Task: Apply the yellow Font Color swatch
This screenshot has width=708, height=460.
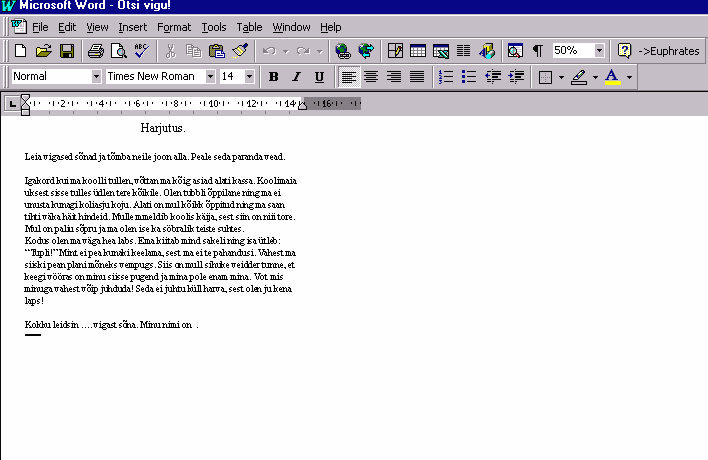Action: (612, 77)
